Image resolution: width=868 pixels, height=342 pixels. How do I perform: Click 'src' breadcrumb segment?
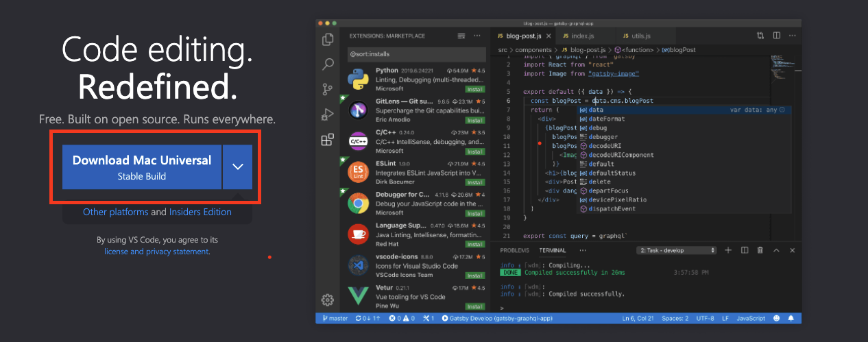pyautogui.click(x=503, y=49)
